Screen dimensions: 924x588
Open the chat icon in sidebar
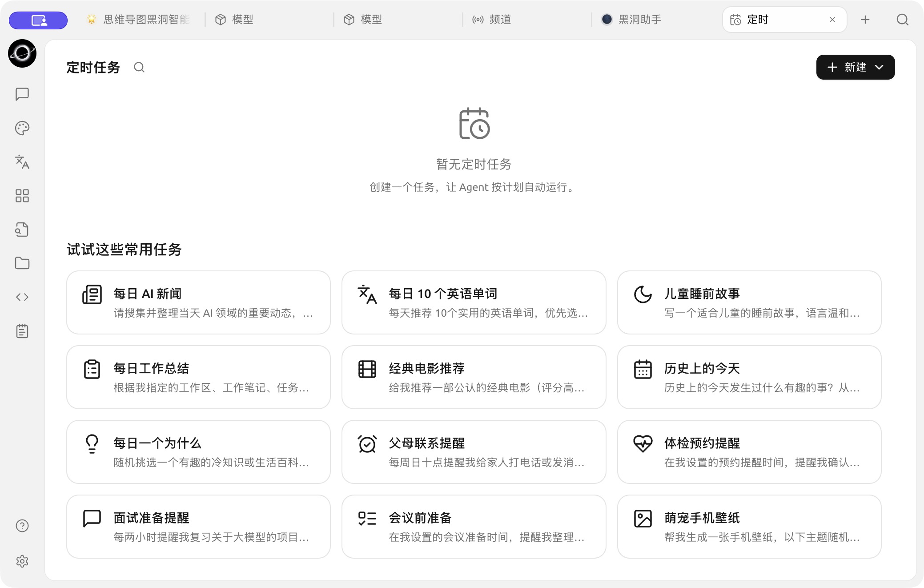[x=22, y=94]
